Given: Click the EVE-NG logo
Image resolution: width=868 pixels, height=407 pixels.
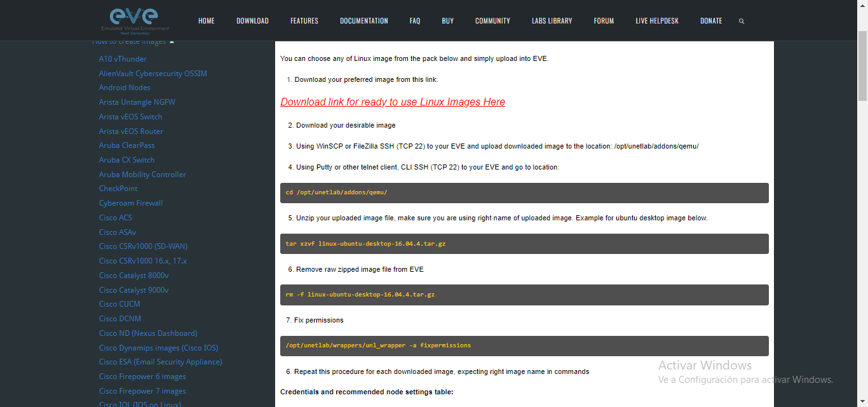Looking at the screenshot, I should [x=135, y=20].
